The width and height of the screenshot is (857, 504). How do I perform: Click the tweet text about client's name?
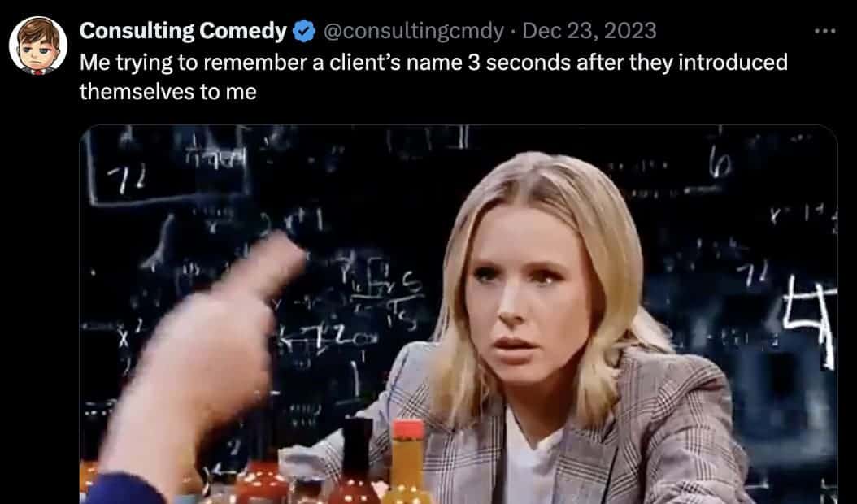tap(433, 77)
